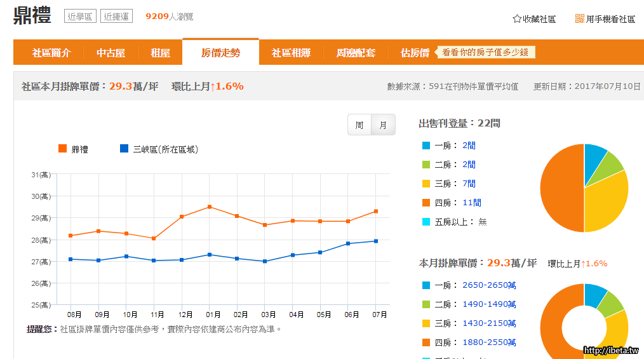644x359 pixels.
Task: Click the QR code mobile view icon
Action: point(579,19)
